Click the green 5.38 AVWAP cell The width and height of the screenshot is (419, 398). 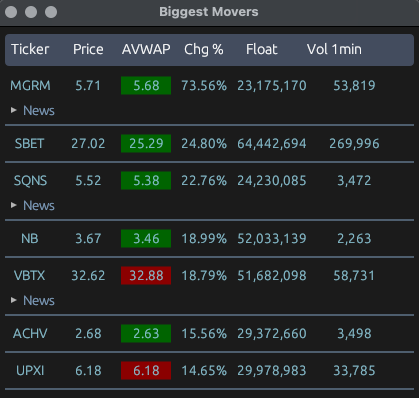[146, 181]
